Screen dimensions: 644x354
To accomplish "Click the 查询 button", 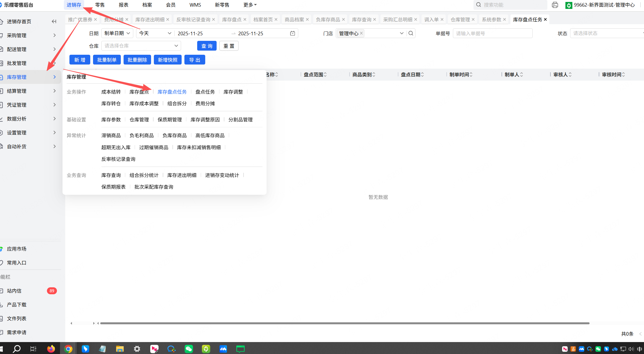I will pos(207,46).
